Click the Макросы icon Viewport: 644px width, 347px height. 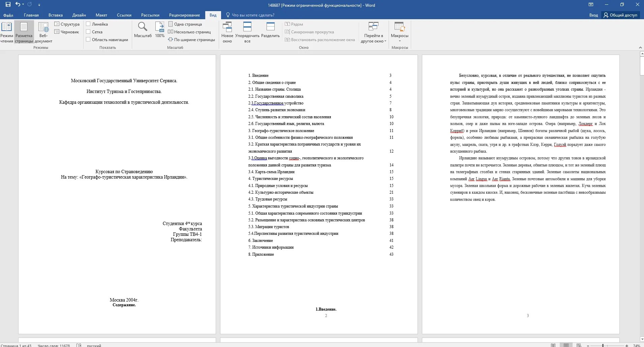tap(400, 27)
